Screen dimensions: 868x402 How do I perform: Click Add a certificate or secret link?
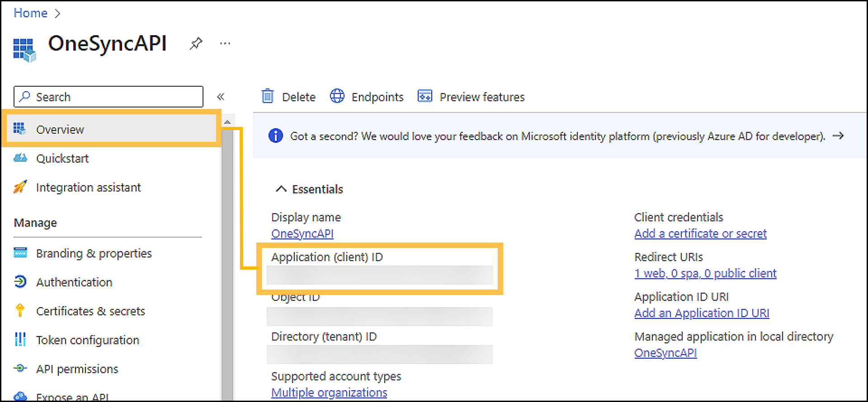[x=700, y=234]
